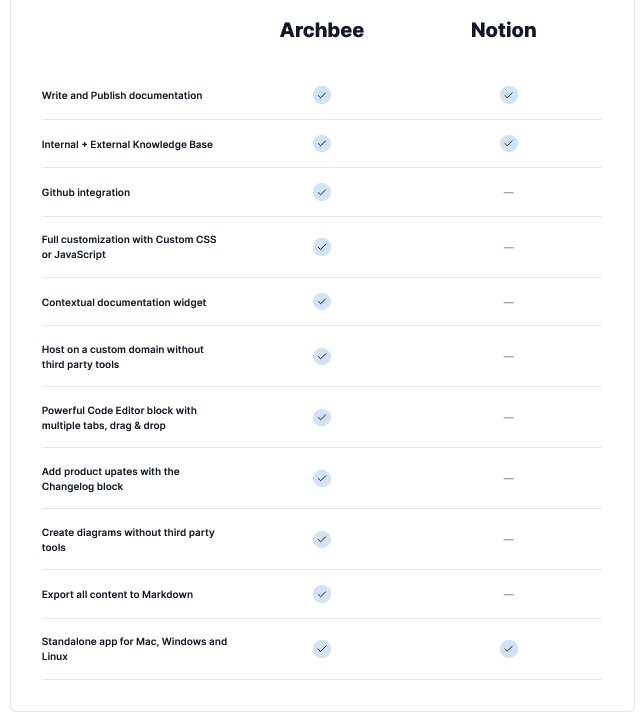The image size is (642, 725).
Task: Click Archbee checkmark for Powerful Code Editor block
Action: (322, 417)
